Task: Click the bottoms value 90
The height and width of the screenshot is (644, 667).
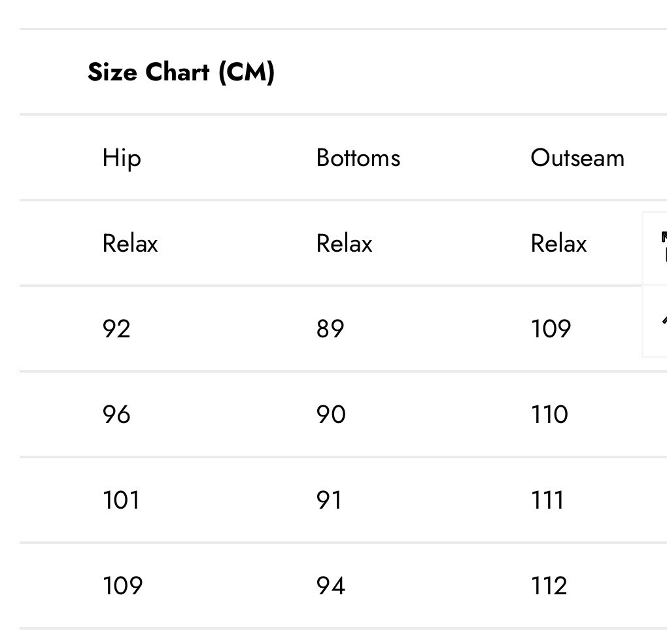Action: [x=331, y=415]
